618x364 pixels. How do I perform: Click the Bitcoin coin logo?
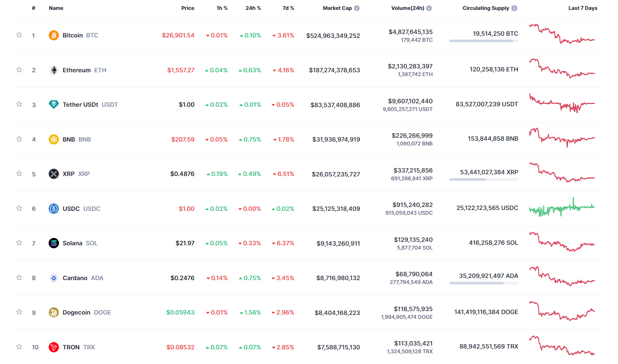(x=54, y=35)
